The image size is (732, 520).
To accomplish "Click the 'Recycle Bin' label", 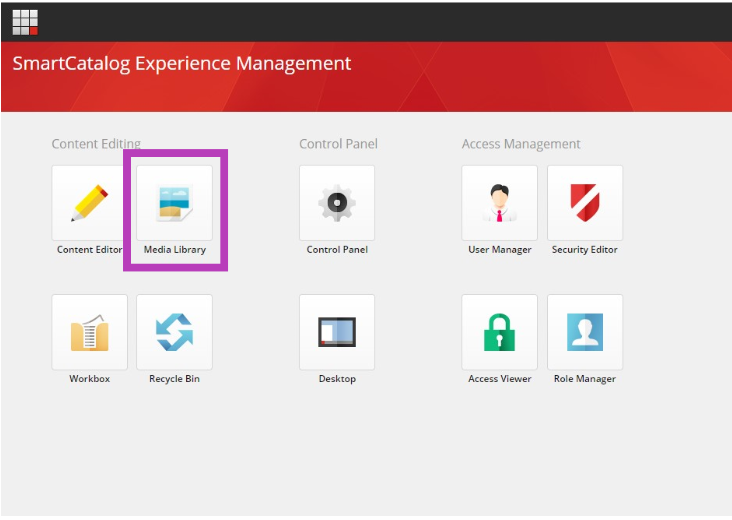I will 174,379.
